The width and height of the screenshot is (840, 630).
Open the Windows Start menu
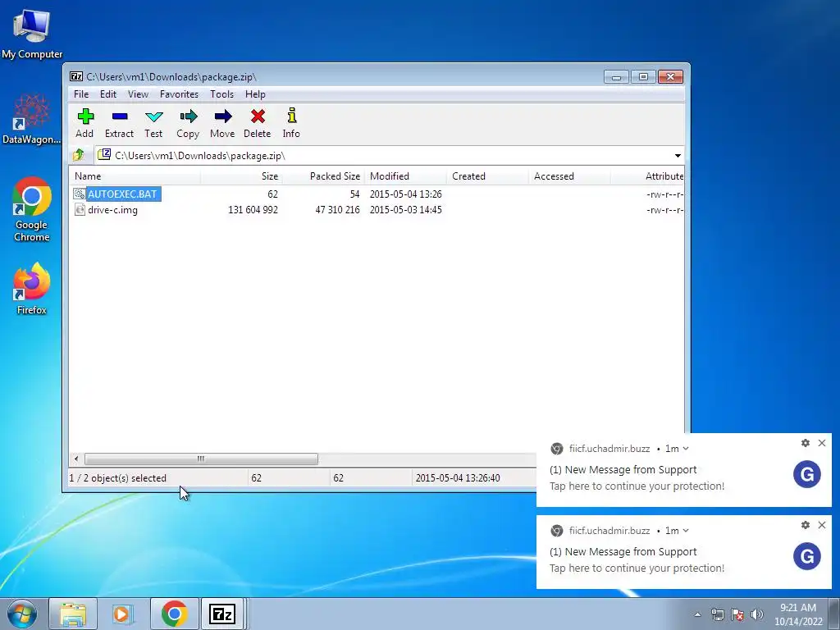22,614
